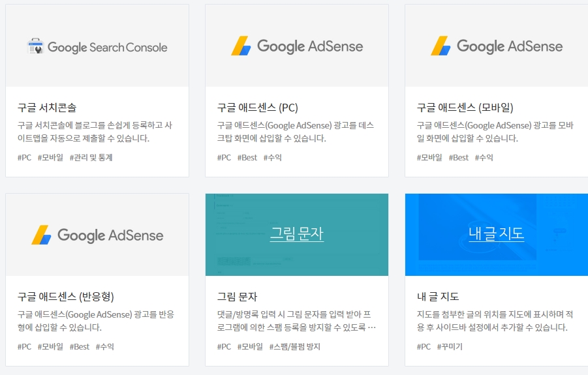Select #수익 tag in 구글 애드센스 (반응형) card
The width and height of the screenshot is (588, 375).
click(105, 346)
